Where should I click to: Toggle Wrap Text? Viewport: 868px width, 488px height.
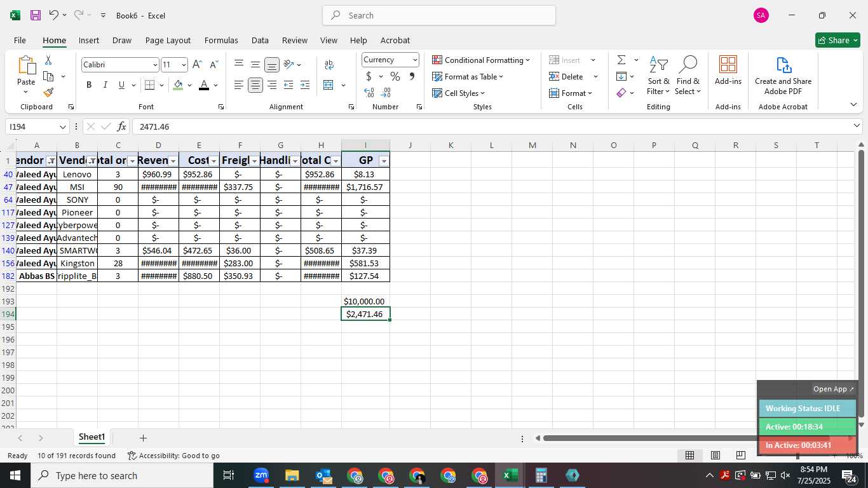(x=329, y=64)
